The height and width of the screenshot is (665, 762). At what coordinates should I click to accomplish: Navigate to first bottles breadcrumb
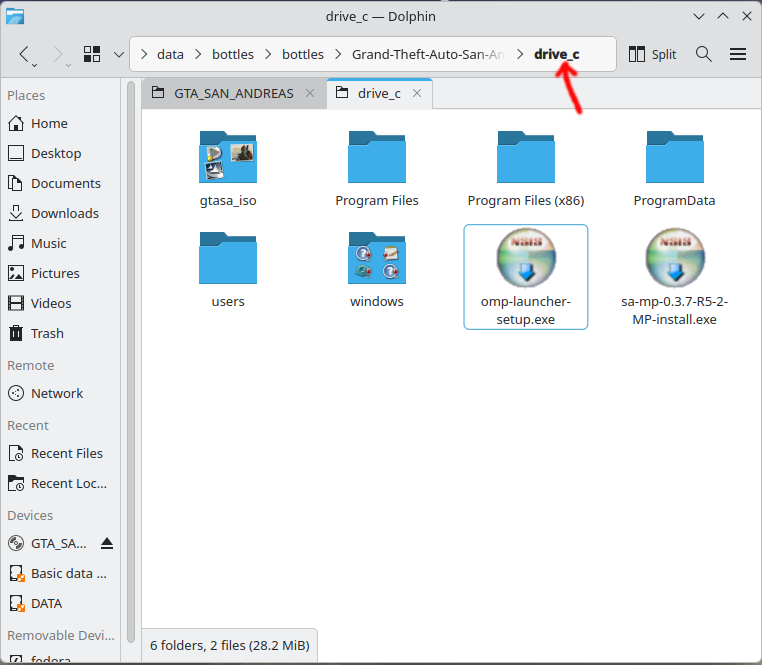(233, 54)
